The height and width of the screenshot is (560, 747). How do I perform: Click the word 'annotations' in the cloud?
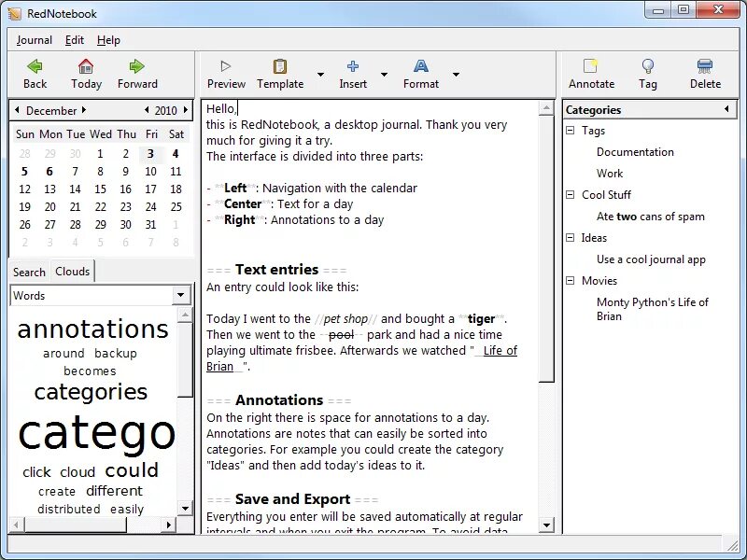click(x=92, y=329)
